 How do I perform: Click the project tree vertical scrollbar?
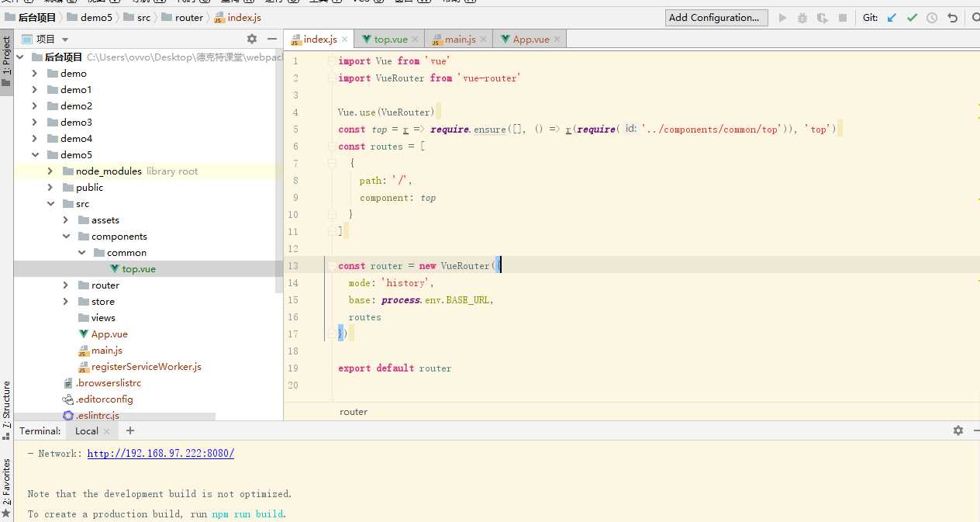click(x=280, y=173)
